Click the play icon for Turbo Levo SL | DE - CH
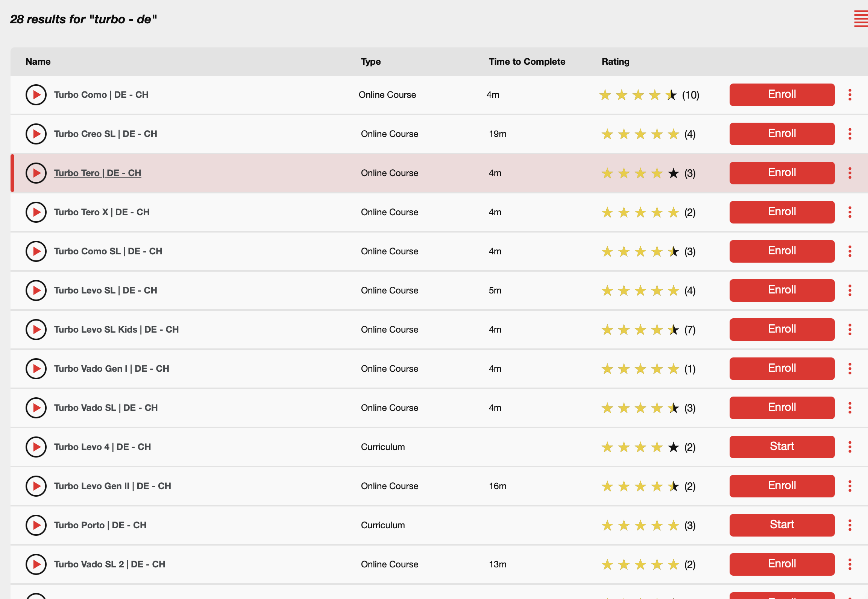The height and width of the screenshot is (599, 868). [36, 290]
